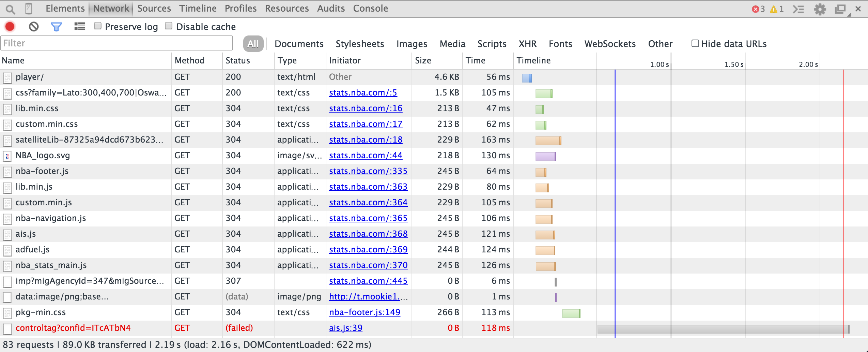Select the satelliteLib request row
This screenshot has height=352, width=868.
click(434, 140)
